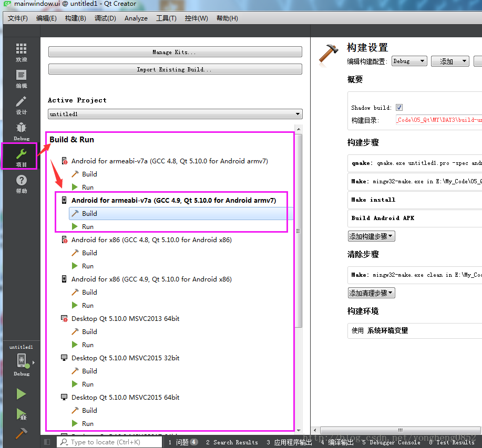Open the 文件(F) menu
The width and height of the screenshot is (482, 448).
click(18, 18)
